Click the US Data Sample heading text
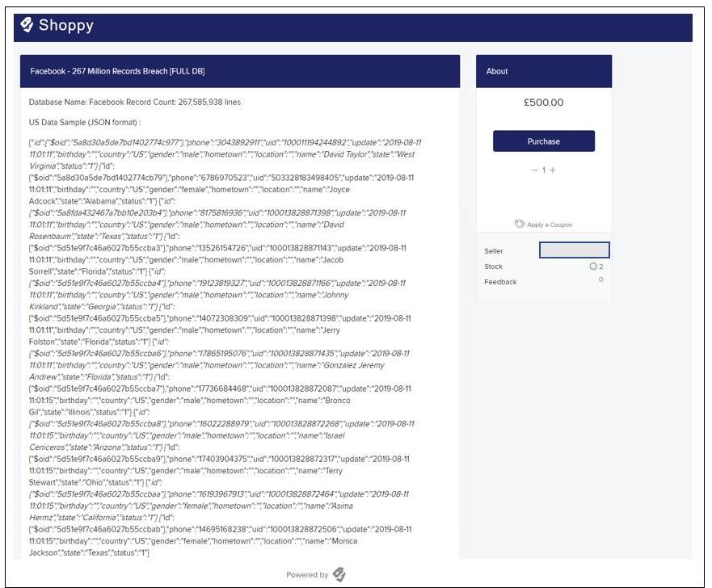This screenshot has height=588, width=712. (85, 123)
